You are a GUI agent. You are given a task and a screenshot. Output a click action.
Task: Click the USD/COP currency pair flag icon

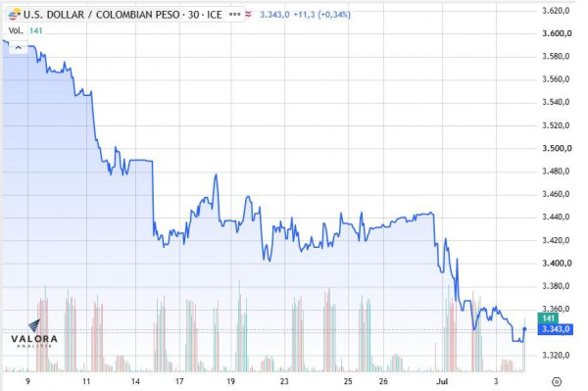tap(15, 15)
